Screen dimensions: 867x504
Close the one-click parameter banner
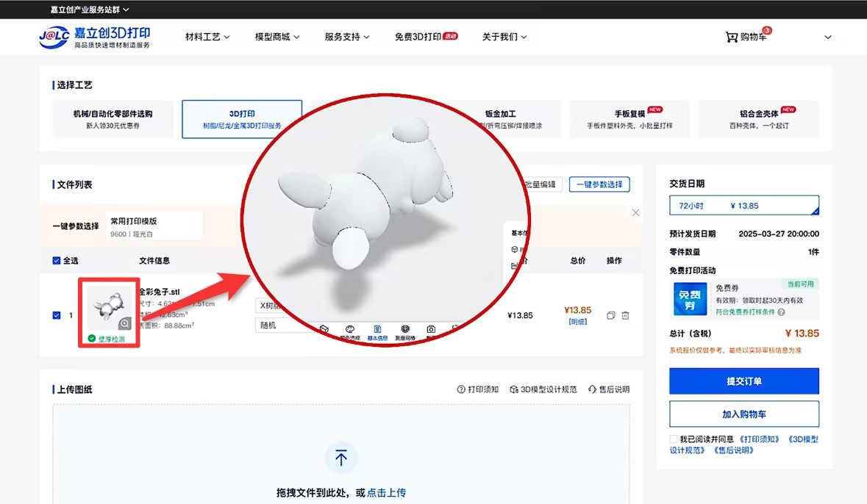(635, 212)
